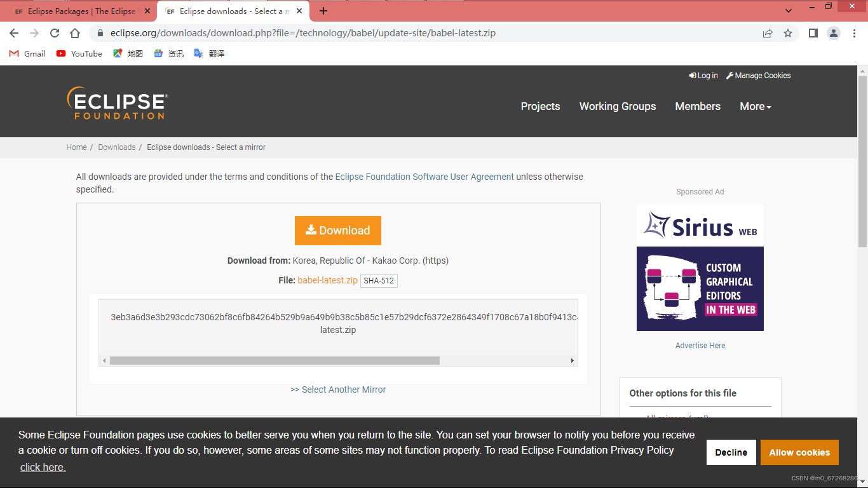Click the hash box right scroll arrow
This screenshot has height=488, width=868.
pyautogui.click(x=572, y=360)
